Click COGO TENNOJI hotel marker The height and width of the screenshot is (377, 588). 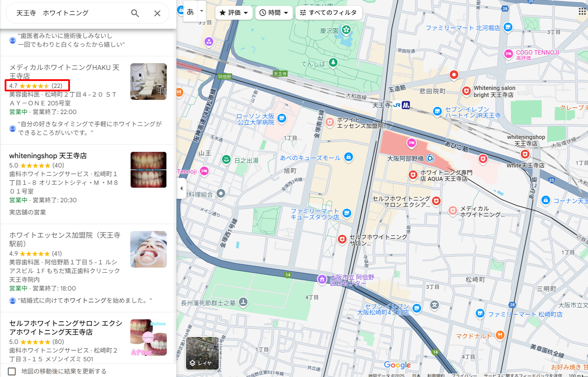[508, 54]
